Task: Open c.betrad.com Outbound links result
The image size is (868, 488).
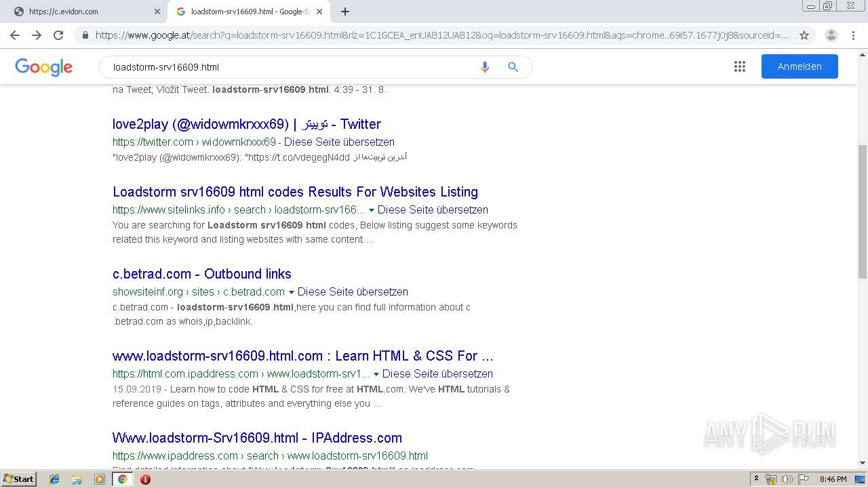Action: (x=202, y=274)
